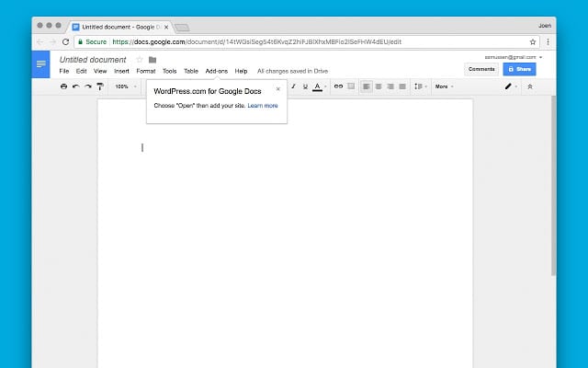Click the Chrome profile name Joen
This screenshot has width=588, height=368.
(545, 26)
